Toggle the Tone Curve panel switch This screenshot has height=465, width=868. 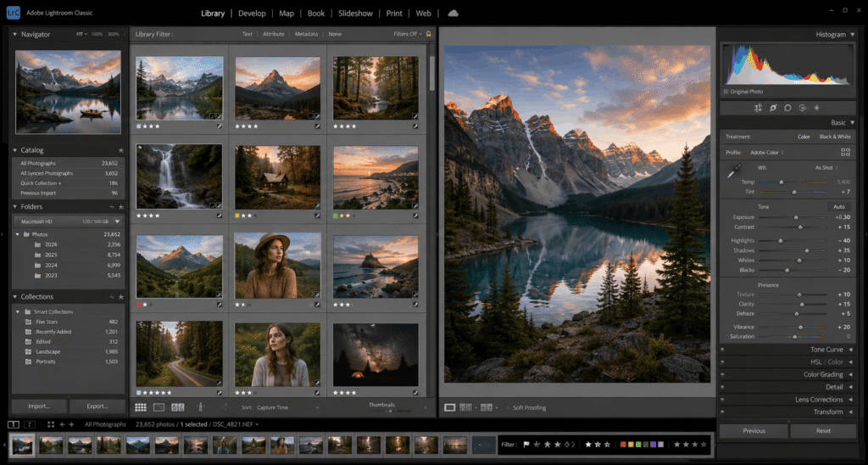pos(723,350)
